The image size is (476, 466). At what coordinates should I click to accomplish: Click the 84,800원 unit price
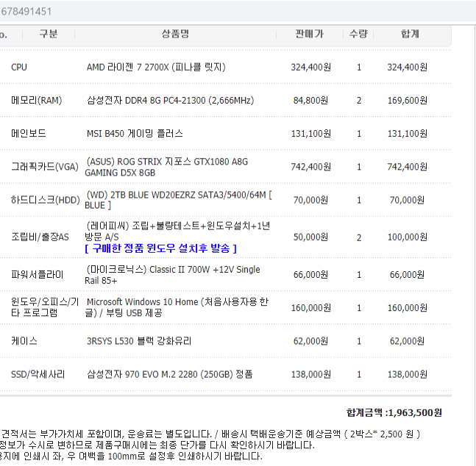coord(311,101)
